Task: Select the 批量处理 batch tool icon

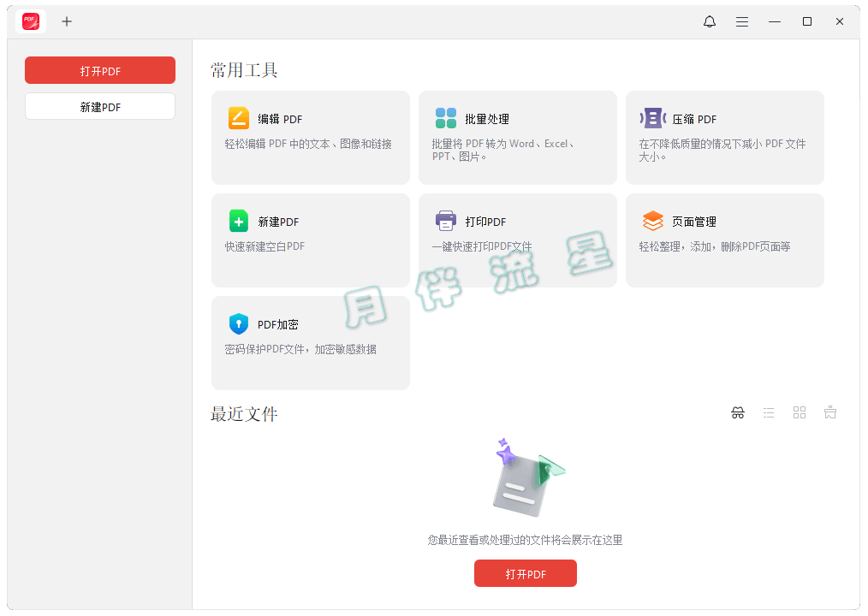Action: coord(446,118)
